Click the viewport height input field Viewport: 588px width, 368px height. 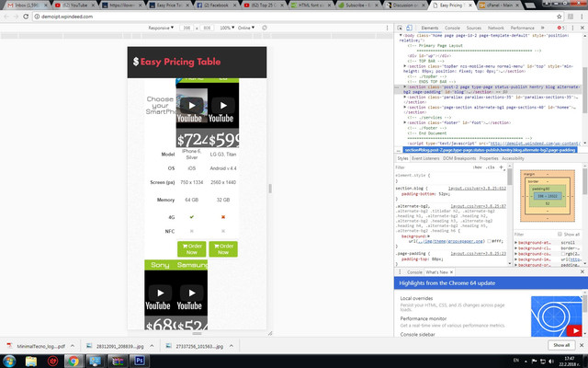207,28
